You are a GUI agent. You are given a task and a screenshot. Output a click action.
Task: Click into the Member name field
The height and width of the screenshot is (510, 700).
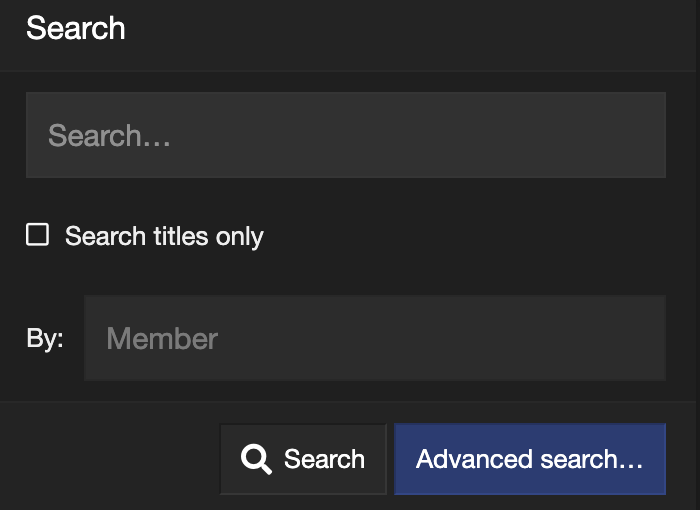[374, 338]
